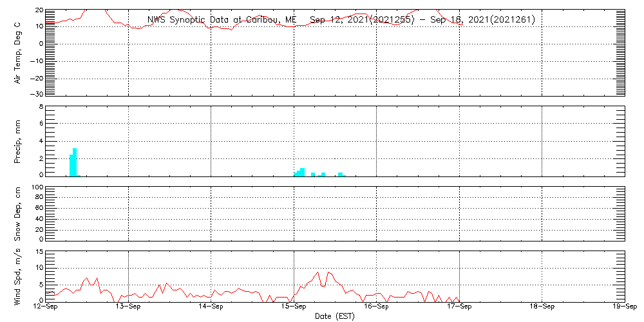Click the '100' tick on the snow depth axis

[x=37, y=188]
